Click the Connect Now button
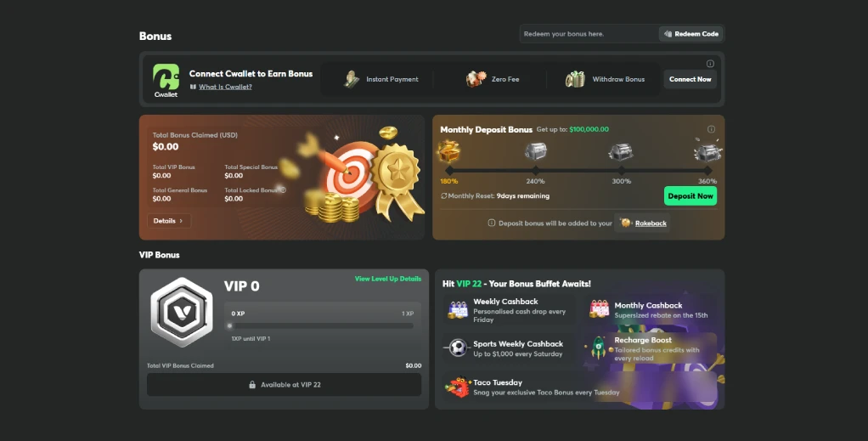868x441 pixels. click(x=690, y=79)
